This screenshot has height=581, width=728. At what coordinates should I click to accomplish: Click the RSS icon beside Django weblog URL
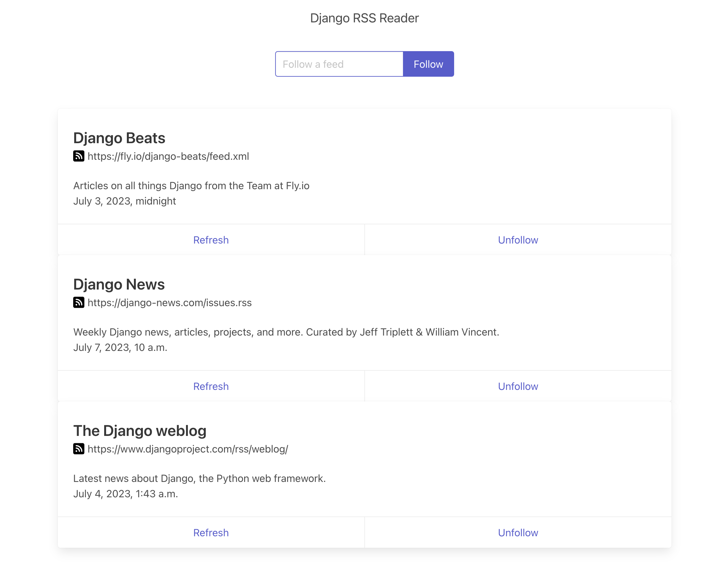(79, 448)
